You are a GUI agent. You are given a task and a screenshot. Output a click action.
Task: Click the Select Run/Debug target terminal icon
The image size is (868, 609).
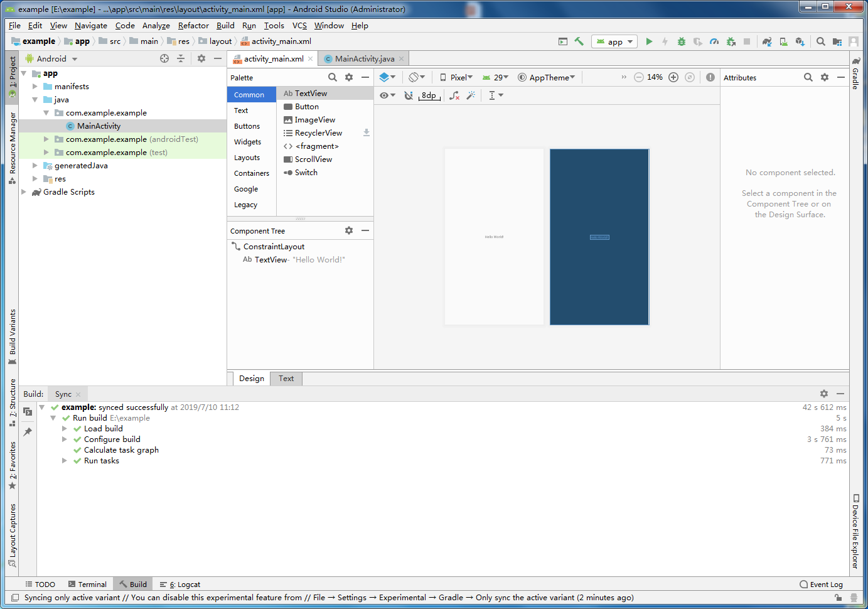tap(563, 41)
